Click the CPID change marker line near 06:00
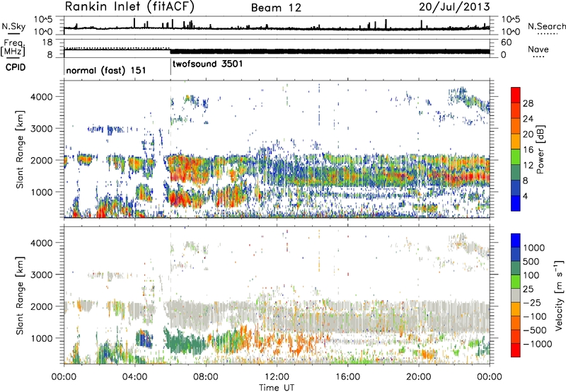566x392 pixels. [x=171, y=65]
